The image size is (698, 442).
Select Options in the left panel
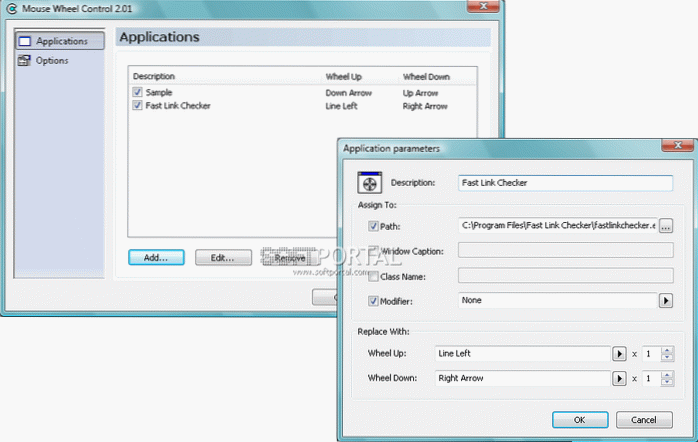point(52,61)
